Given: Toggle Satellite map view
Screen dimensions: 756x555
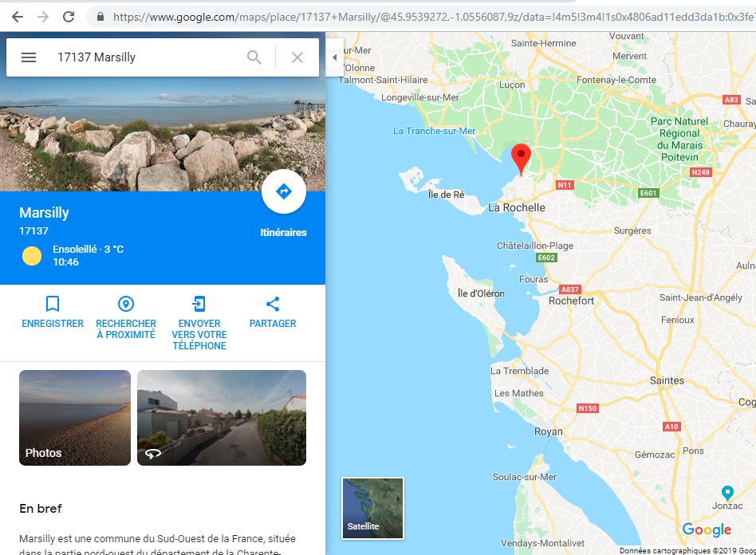Looking at the screenshot, I should 372,508.
